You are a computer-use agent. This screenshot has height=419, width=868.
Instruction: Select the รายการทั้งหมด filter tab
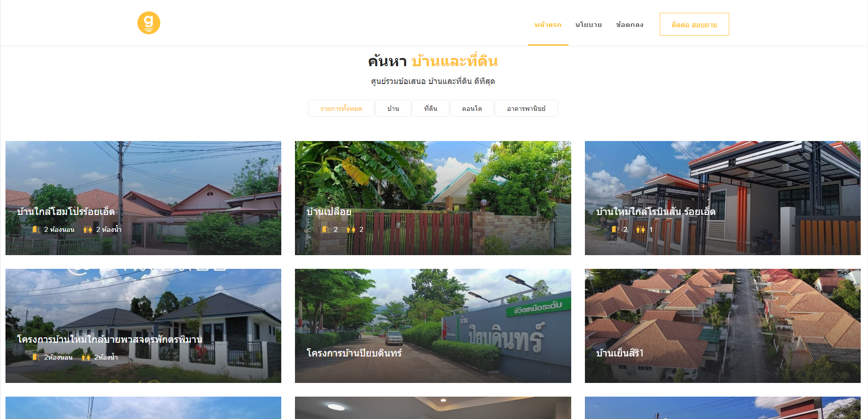pos(341,109)
